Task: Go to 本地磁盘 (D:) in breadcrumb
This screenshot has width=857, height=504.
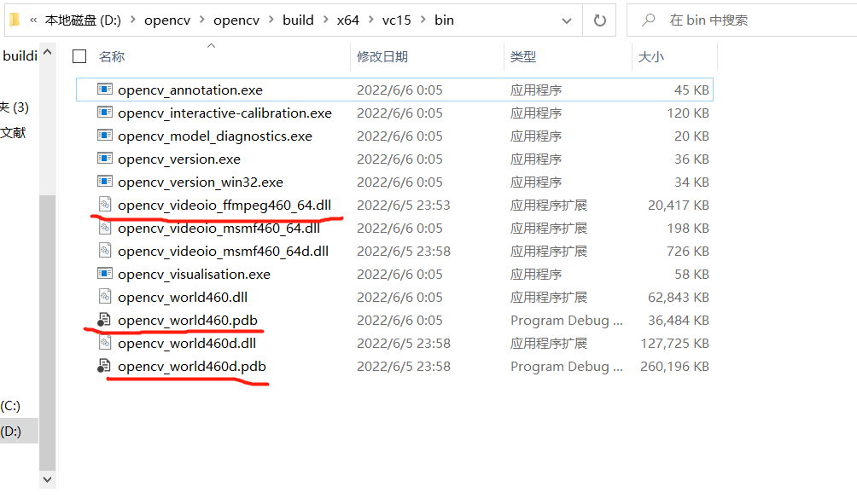Action: click(x=83, y=20)
